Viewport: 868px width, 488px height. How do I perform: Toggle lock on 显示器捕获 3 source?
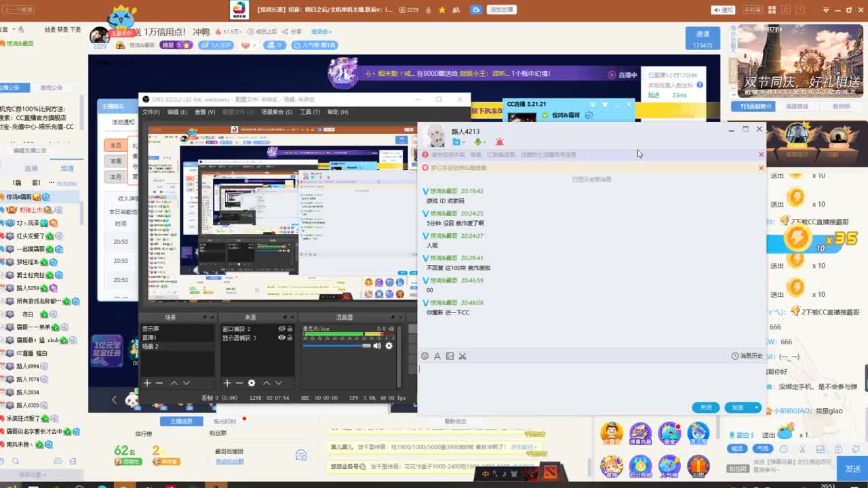coord(290,338)
